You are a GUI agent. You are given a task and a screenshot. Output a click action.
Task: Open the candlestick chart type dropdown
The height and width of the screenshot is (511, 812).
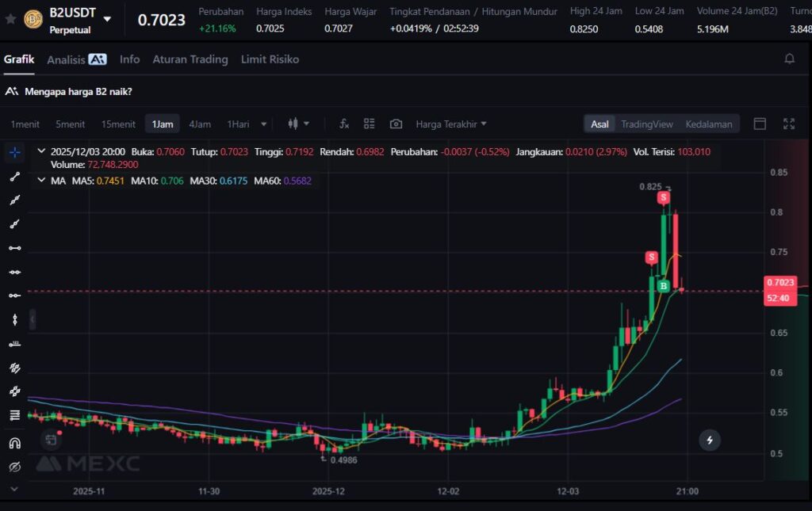[299, 124]
